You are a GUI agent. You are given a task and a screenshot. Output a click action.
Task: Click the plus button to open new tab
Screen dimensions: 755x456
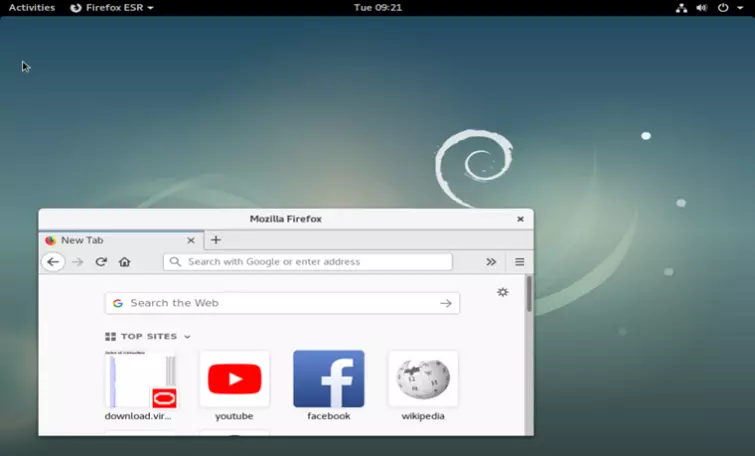215,240
